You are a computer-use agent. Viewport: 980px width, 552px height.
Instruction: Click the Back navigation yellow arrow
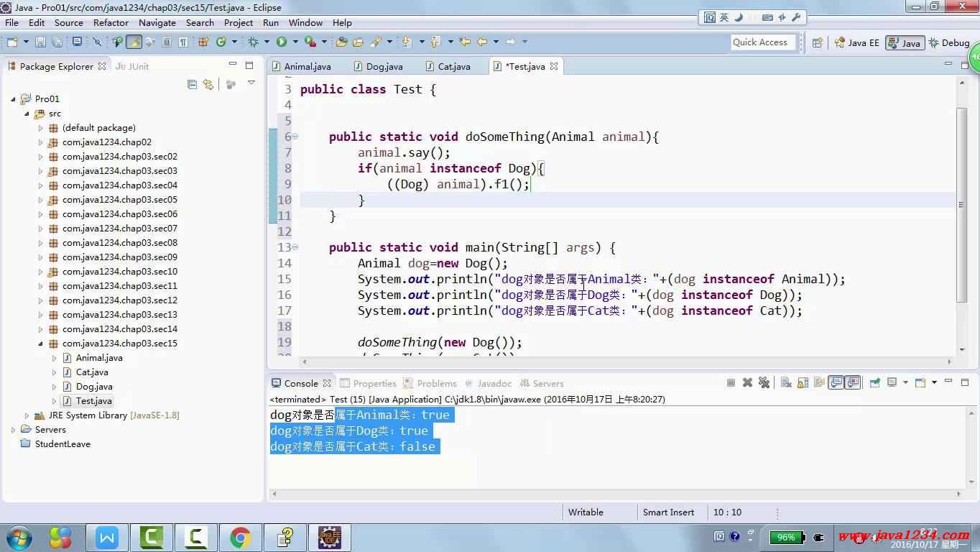[482, 42]
